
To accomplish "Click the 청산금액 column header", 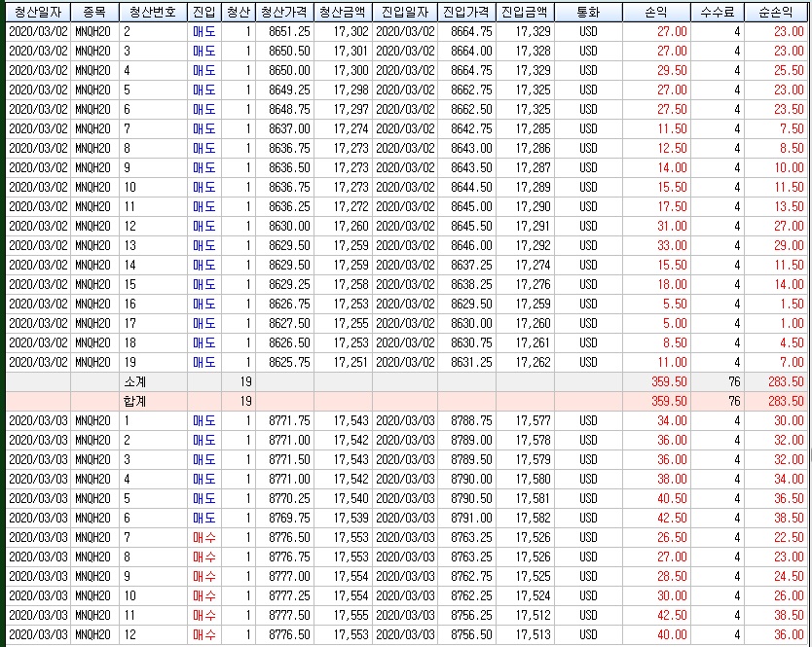I will tap(343, 12).
